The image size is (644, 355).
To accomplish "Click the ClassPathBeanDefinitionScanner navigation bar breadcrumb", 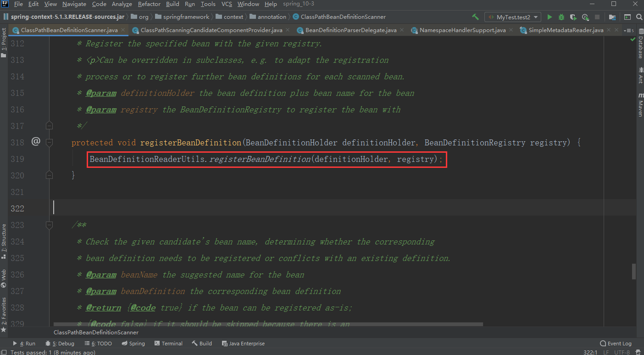I will tap(339, 17).
